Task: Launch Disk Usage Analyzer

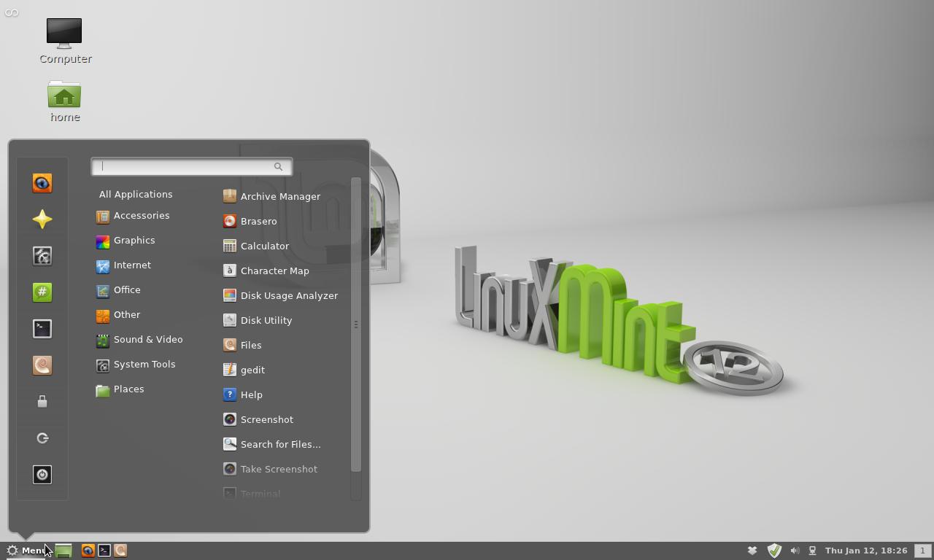Action: pyautogui.click(x=280, y=296)
